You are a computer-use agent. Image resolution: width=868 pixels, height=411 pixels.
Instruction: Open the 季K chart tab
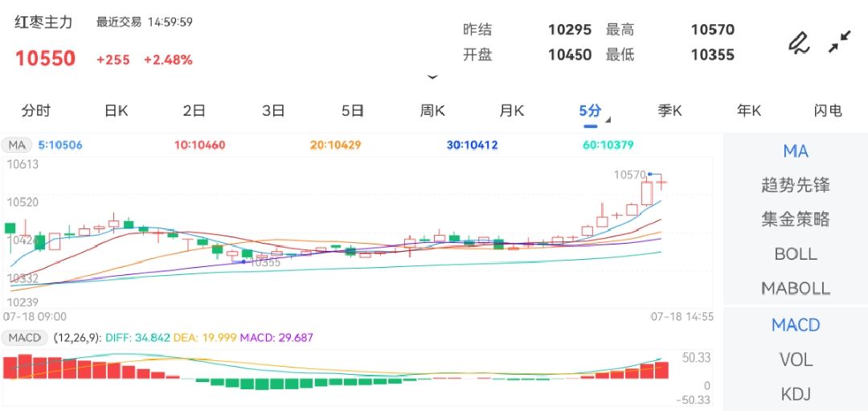(x=669, y=110)
